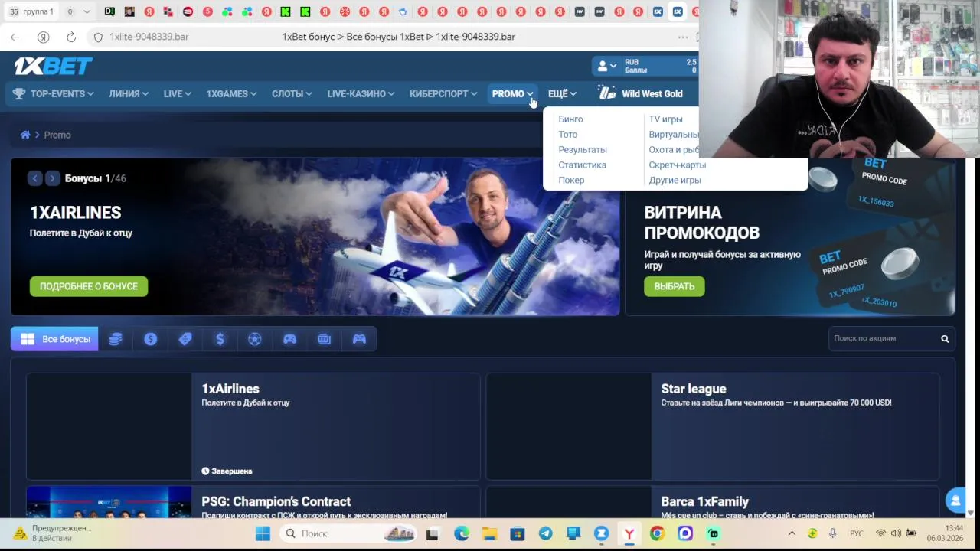Select the price tag bonus filter
Screen dimensions: 980x551
(x=185, y=339)
